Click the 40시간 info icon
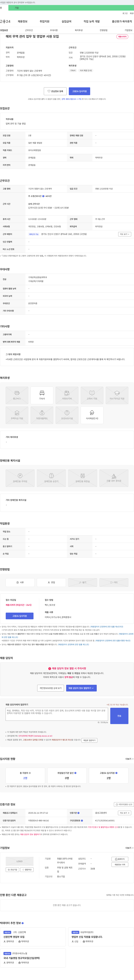134x980 pixels. coord(43,196)
